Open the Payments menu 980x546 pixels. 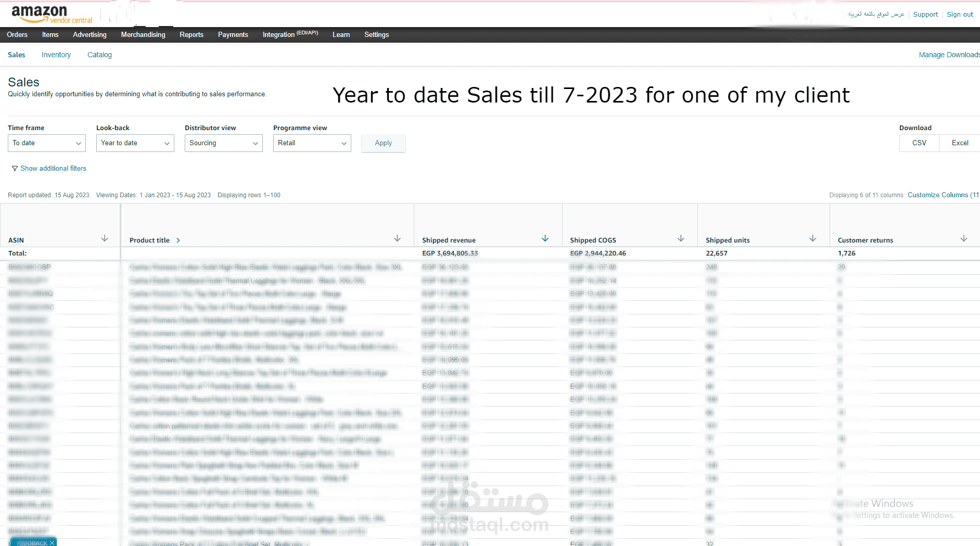[x=233, y=35]
